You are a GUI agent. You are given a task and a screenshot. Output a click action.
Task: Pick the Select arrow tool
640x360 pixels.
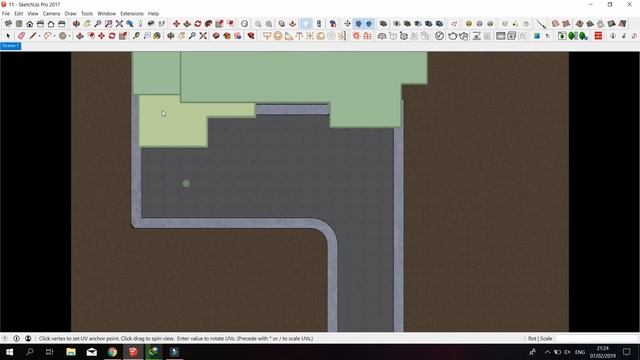(x=8, y=36)
